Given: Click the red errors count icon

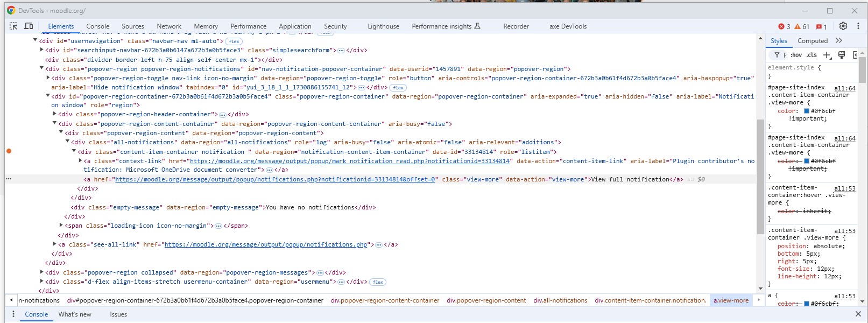Looking at the screenshot, I should (x=781, y=26).
